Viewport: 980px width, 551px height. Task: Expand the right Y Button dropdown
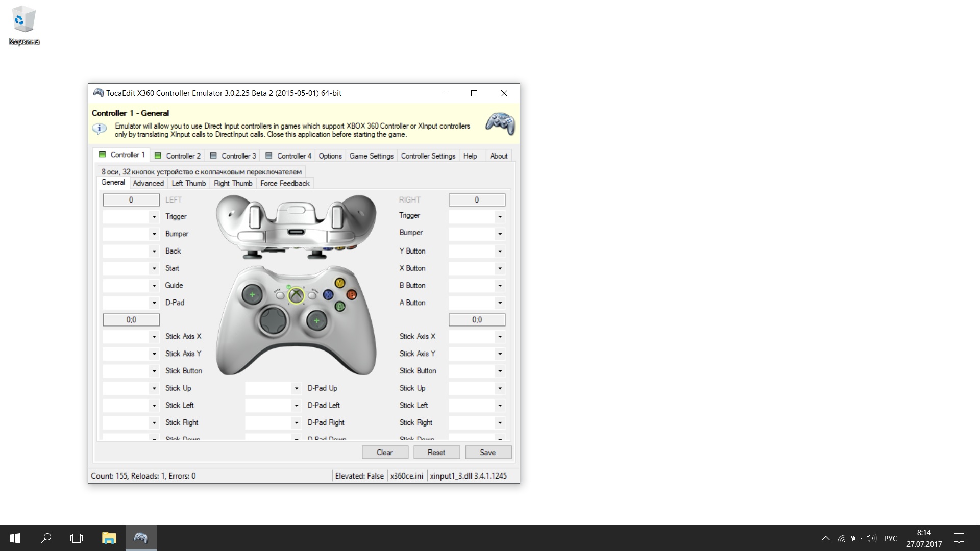tap(500, 251)
